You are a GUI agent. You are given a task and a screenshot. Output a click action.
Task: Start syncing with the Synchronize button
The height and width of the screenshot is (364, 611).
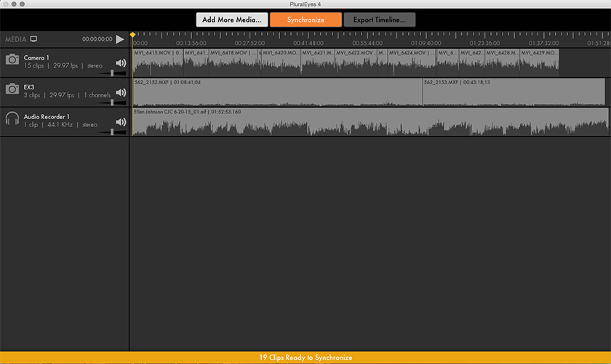point(305,20)
